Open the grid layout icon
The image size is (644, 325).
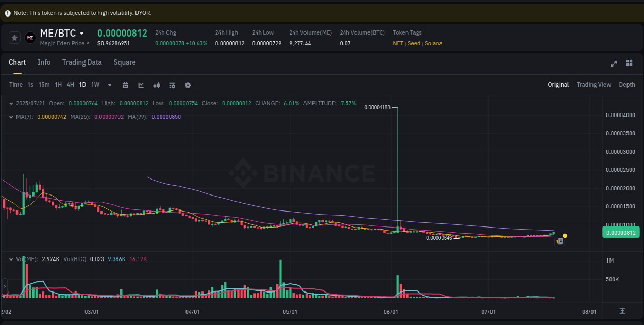tap(629, 63)
